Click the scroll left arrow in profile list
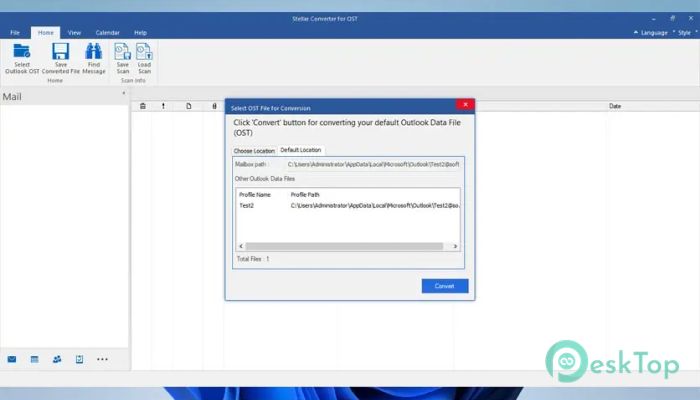This screenshot has width=700, height=400. coord(241,246)
